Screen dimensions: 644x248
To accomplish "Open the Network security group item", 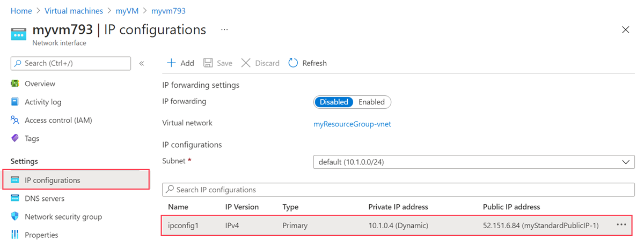I will pos(63,216).
